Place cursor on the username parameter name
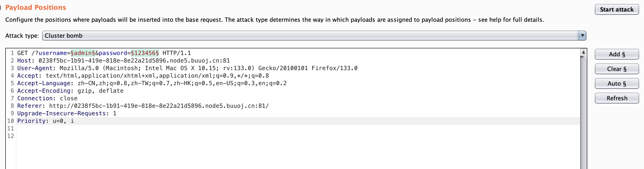Image resolution: width=644 pixels, height=169 pixels. (53, 53)
